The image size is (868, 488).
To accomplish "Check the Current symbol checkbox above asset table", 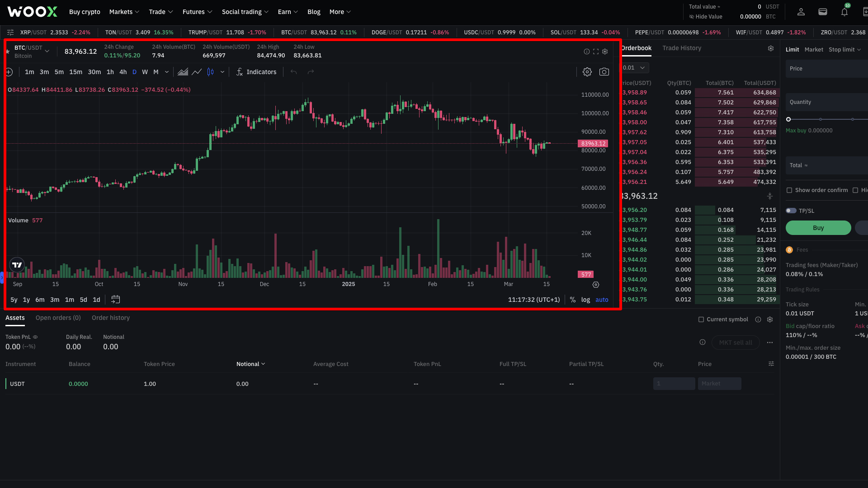I will [x=701, y=319].
